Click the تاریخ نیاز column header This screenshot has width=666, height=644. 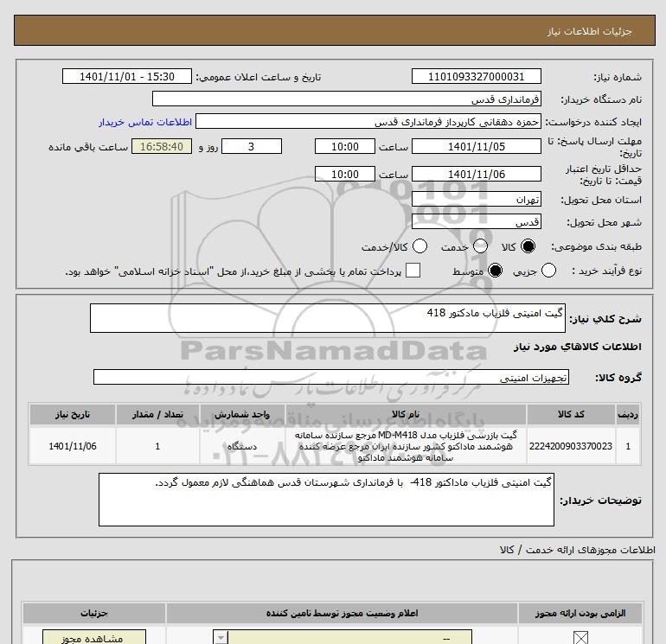tap(73, 414)
